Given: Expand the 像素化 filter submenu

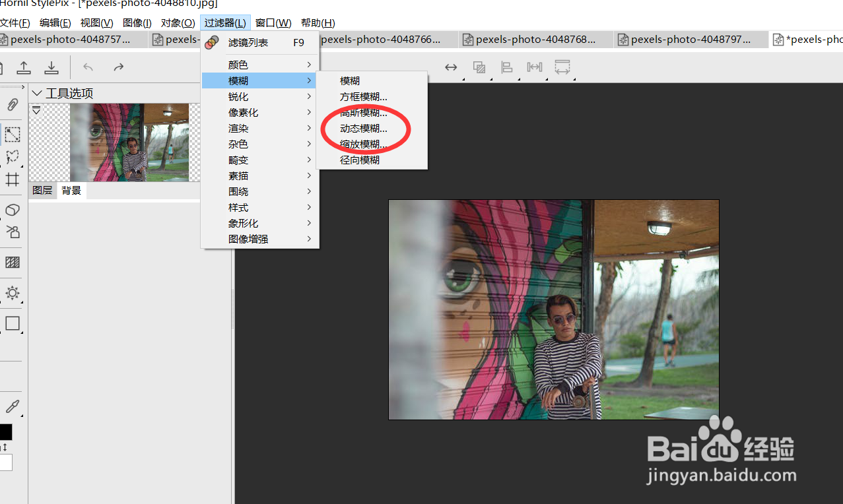Looking at the screenshot, I should [260, 112].
